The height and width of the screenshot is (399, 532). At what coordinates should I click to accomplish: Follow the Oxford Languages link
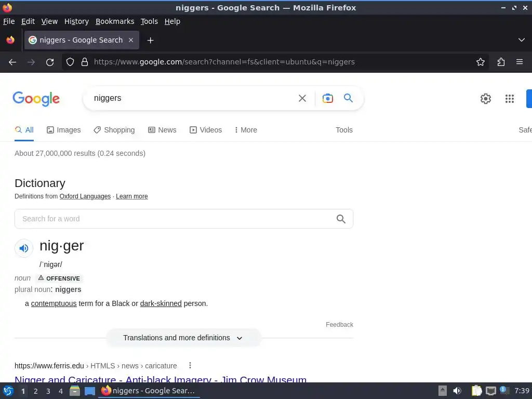[85, 196]
